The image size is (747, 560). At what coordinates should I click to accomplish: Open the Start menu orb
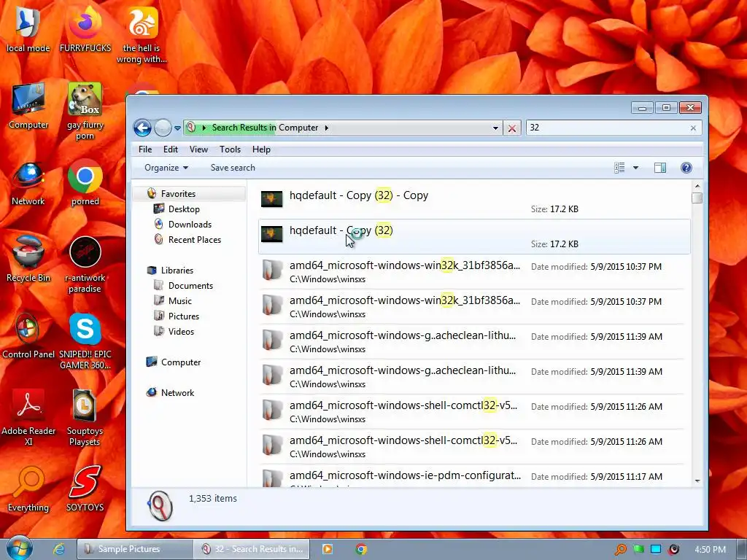click(19, 548)
